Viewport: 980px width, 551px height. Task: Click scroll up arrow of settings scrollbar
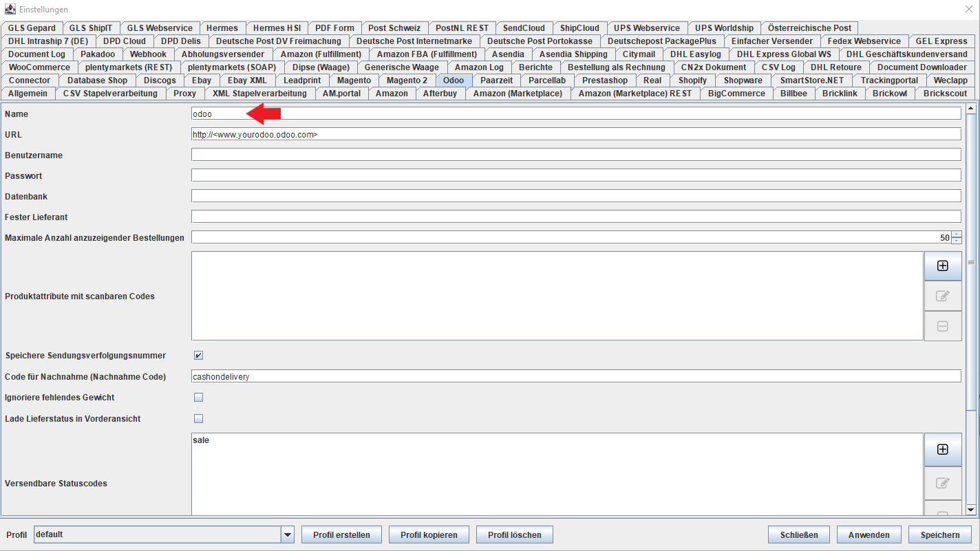[971, 108]
